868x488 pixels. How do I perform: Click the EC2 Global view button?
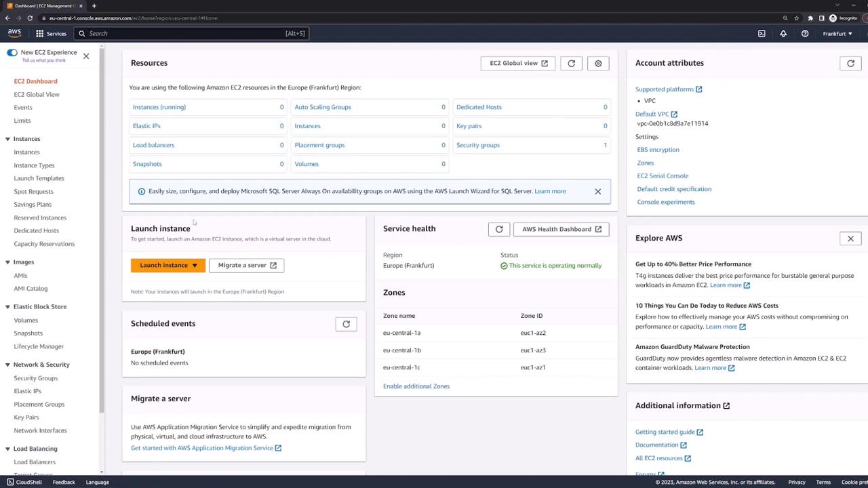pyautogui.click(x=518, y=63)
